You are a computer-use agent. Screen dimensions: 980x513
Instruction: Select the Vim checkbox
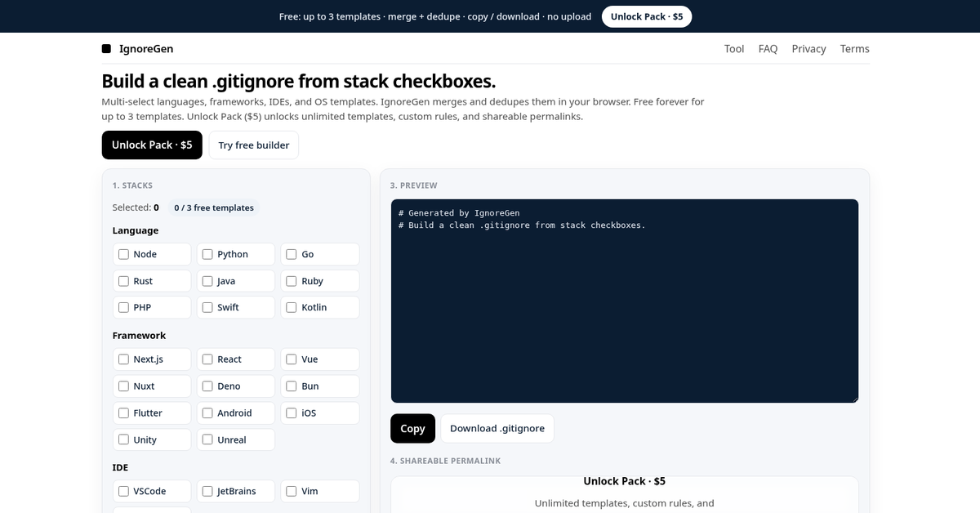coord(292,491)
